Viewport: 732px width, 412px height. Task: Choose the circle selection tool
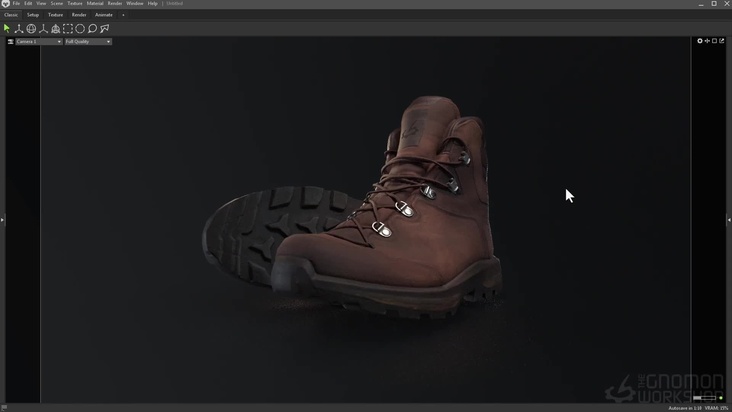pos(80,29)
